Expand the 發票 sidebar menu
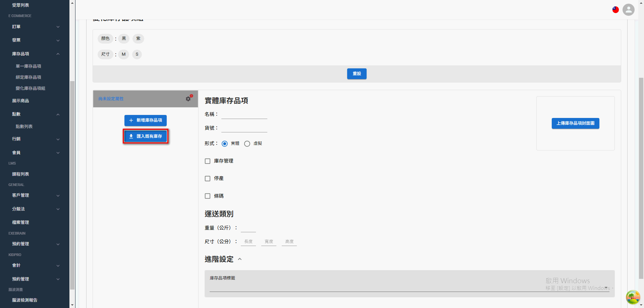 click(35, 40)
